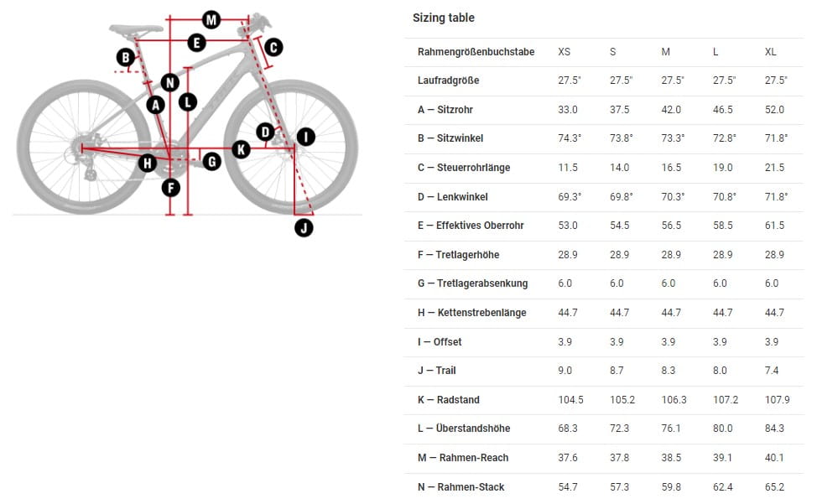This screenshot has width=817, height=504.
Task: Click the N – Rahmen-Stack row label
Action: click(x=461, y=487)
